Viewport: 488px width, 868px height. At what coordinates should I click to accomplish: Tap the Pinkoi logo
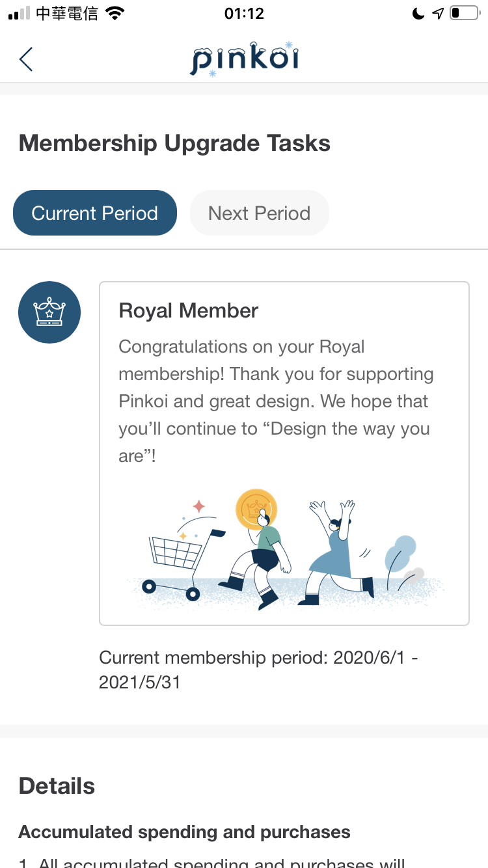tap(244, 59)
